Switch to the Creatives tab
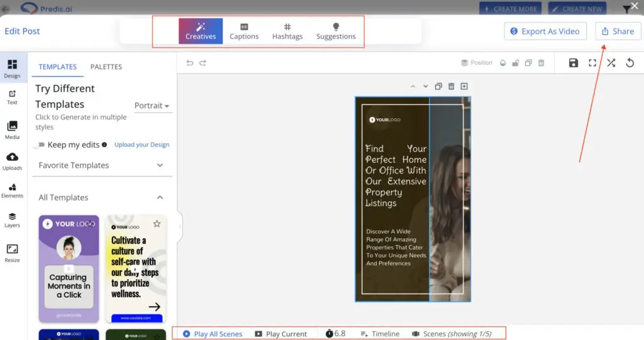The height and width of the screenshot is (340, 644). tap(201, 31)
